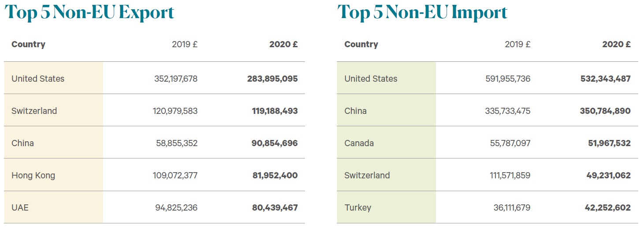Select the Country column header in Export table
Image resolution: width=644 pixels, height=230 pixels.
[28, 44]
